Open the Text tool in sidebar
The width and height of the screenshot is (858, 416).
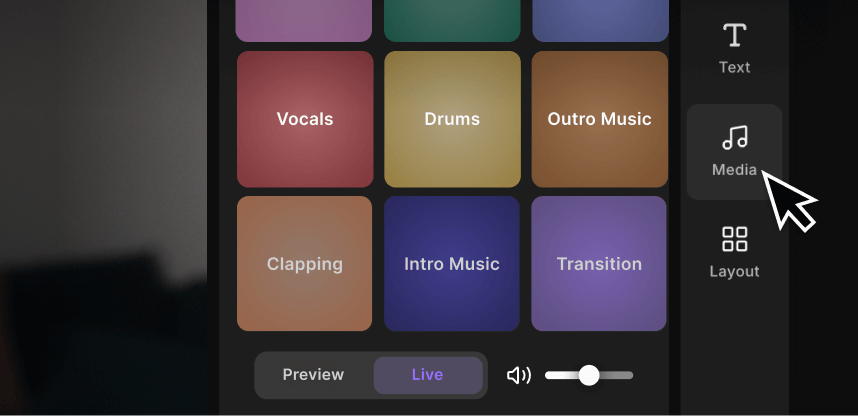click(734, 48)
